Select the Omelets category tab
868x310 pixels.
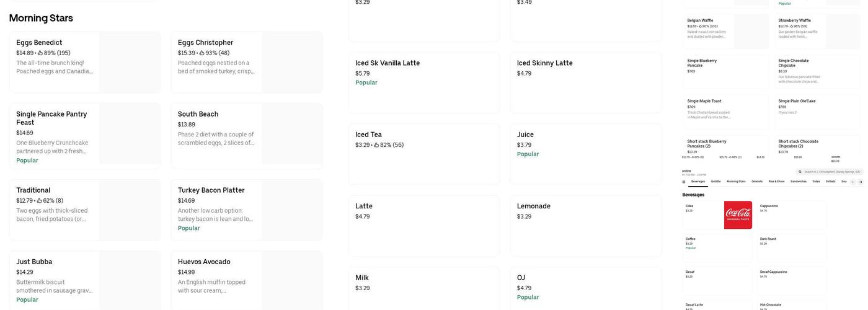click(757, 182)
